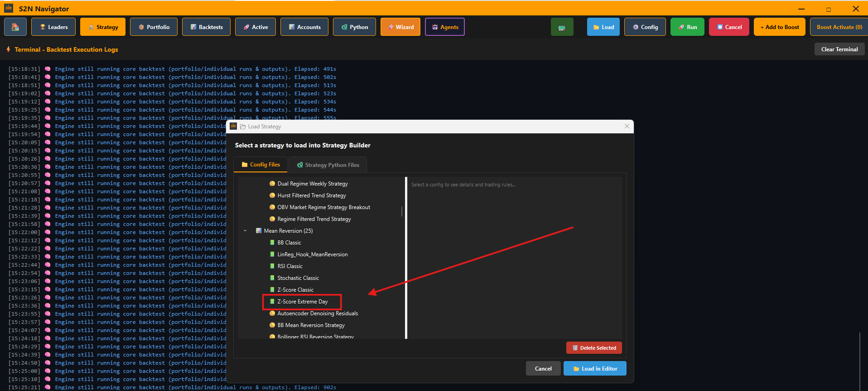Cancel the Load Strategy dialog
Image resolution: width=868 pixels, height=391 pixels.
(543, 368)
